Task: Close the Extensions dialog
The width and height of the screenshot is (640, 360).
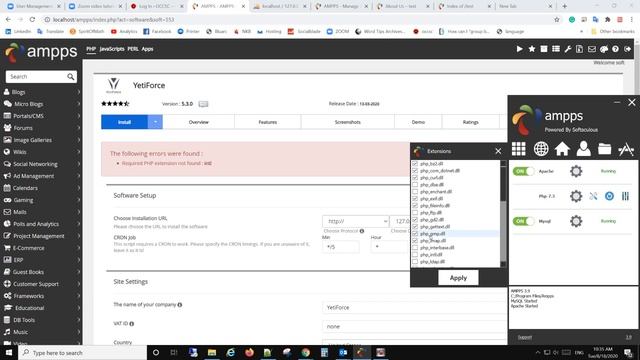Action: (498, 151)
